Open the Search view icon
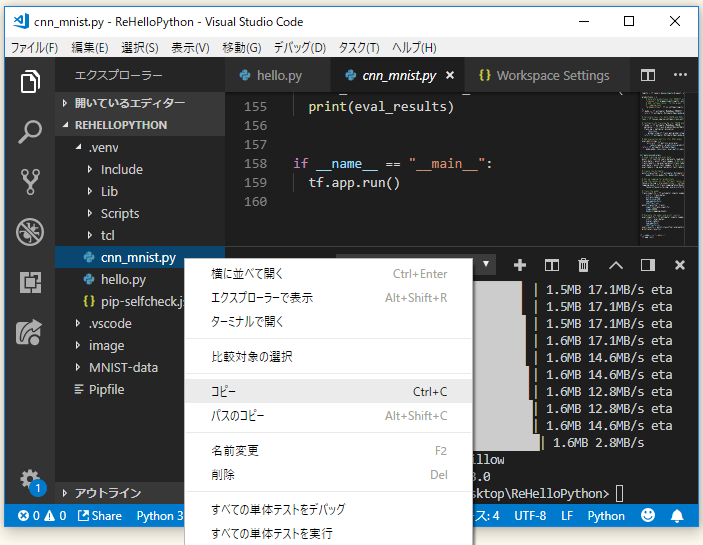 coord(30,132)
